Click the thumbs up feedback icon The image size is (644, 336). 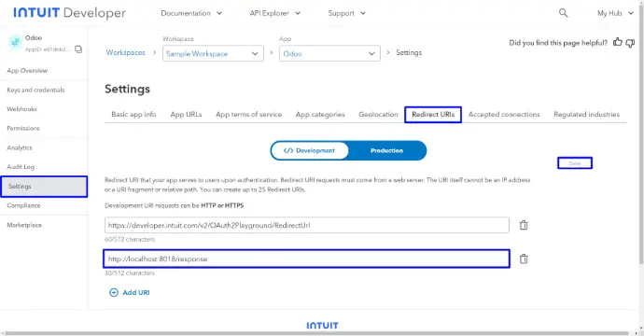(617, 42)
